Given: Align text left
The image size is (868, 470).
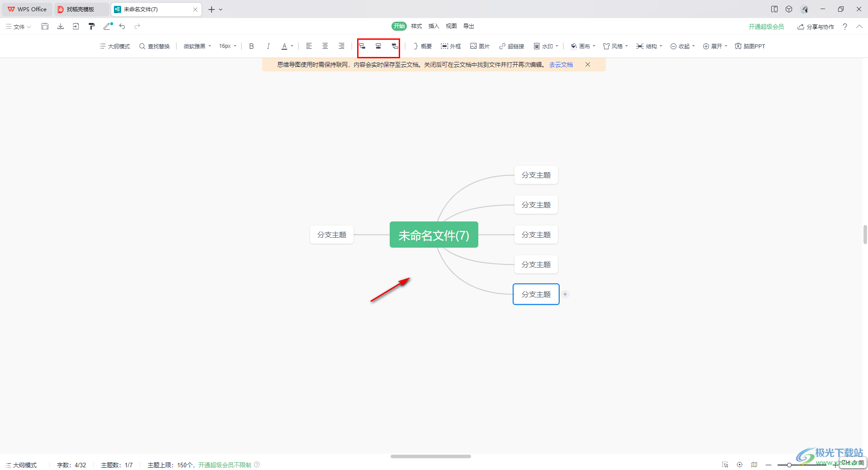Looking at the screenshot, I should 309,46.
